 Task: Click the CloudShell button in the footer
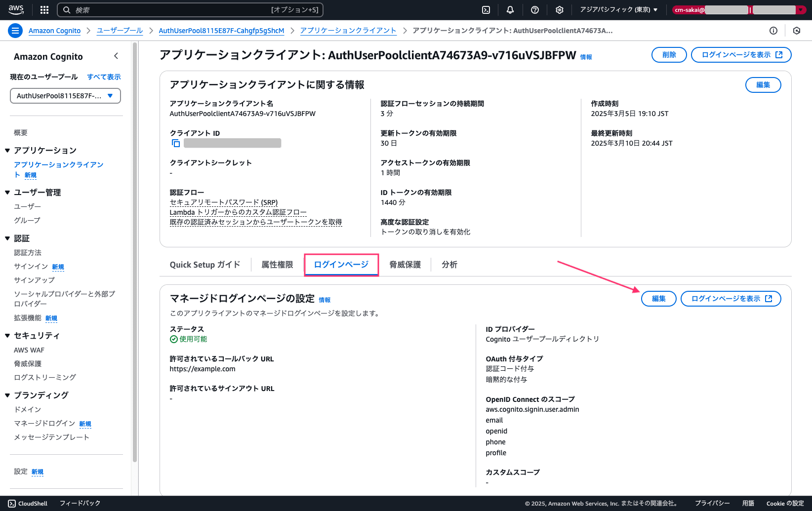[28, 504]
